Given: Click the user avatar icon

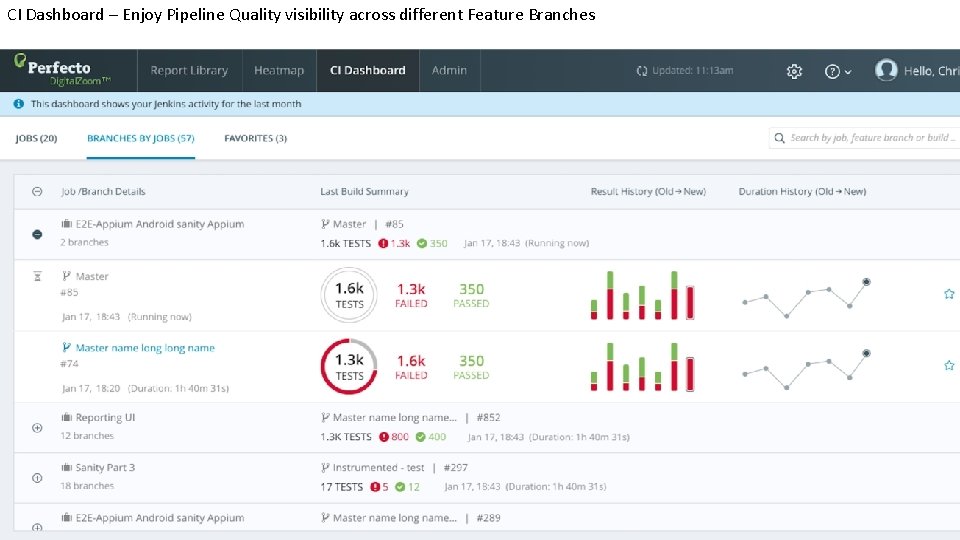Looking at the screenshot, I should (x=886, y=70).
